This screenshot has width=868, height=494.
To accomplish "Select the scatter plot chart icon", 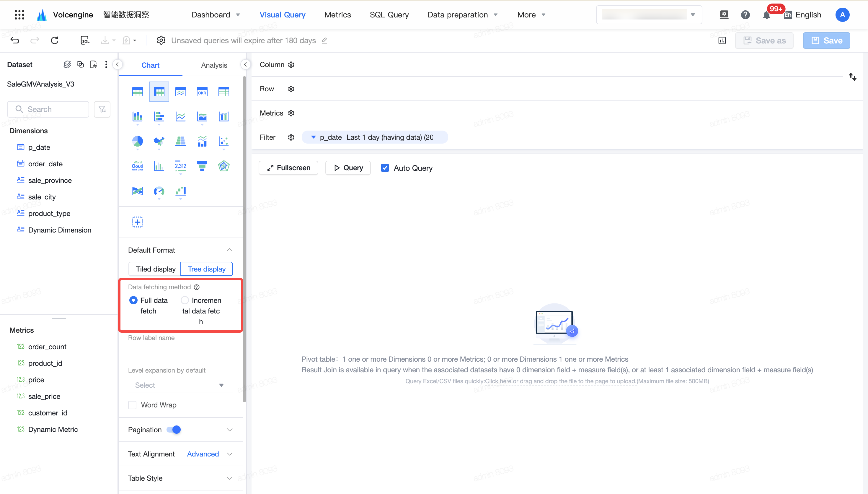I will 224,141.
